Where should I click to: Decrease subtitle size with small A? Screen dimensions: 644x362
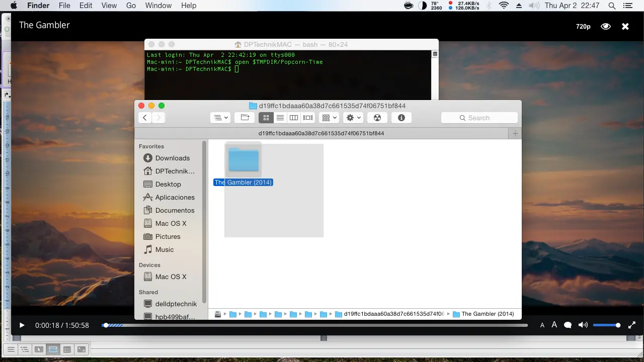[x=542, y=325]
